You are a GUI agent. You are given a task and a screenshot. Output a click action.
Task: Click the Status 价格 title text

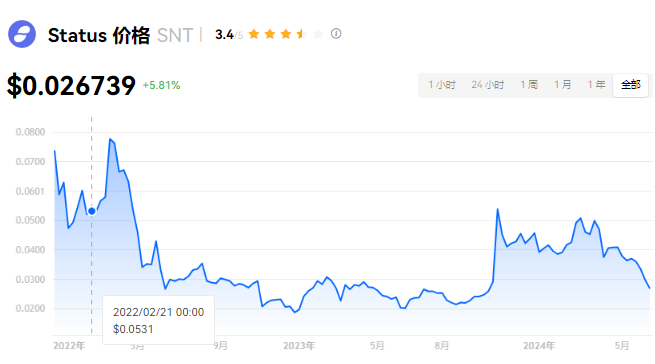pyautogui.click(x=99, y=36)
